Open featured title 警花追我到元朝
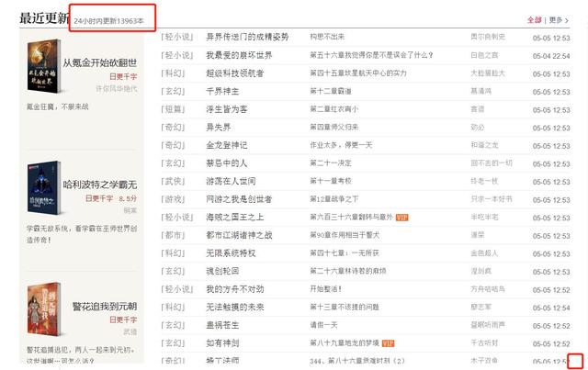The image size is (588, 370). tap(105, 307)
